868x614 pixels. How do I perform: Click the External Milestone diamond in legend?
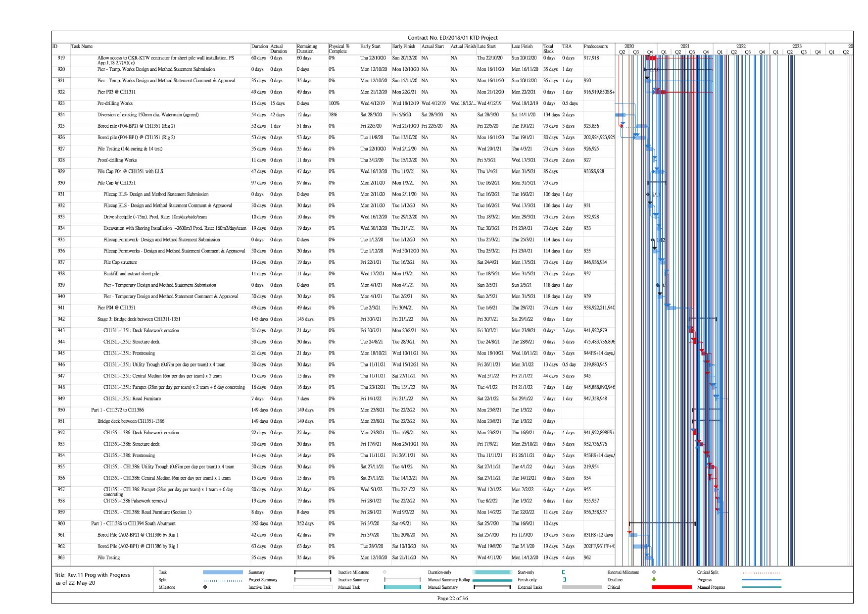coord(654,572)
